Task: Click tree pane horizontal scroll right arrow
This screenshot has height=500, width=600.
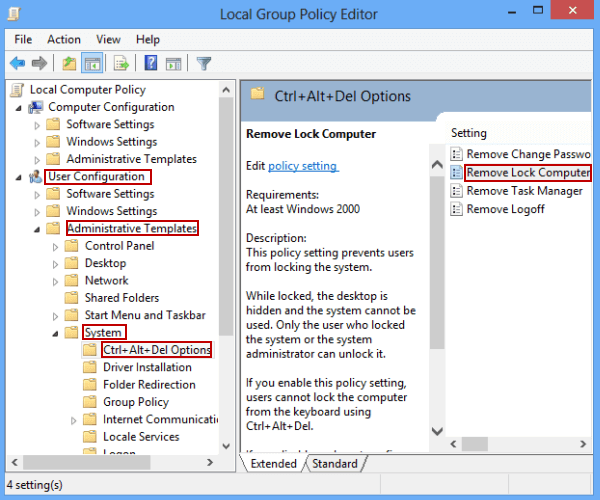Action: coord(210,462)
